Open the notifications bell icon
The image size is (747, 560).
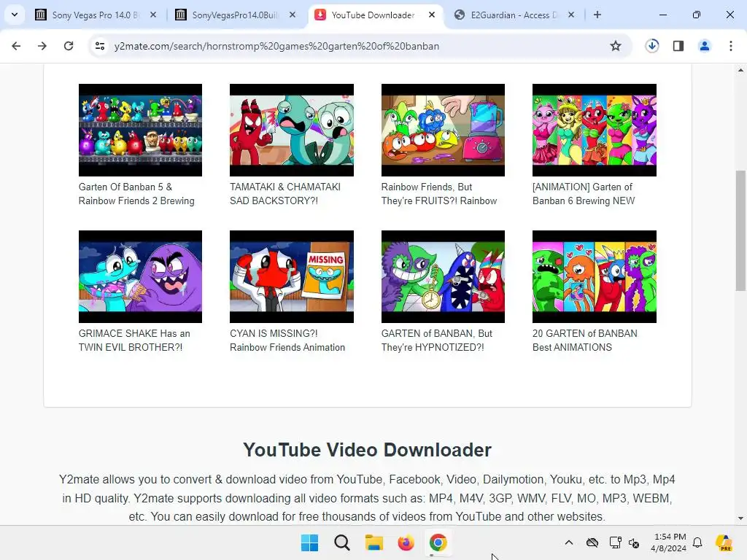coord(697,542)
